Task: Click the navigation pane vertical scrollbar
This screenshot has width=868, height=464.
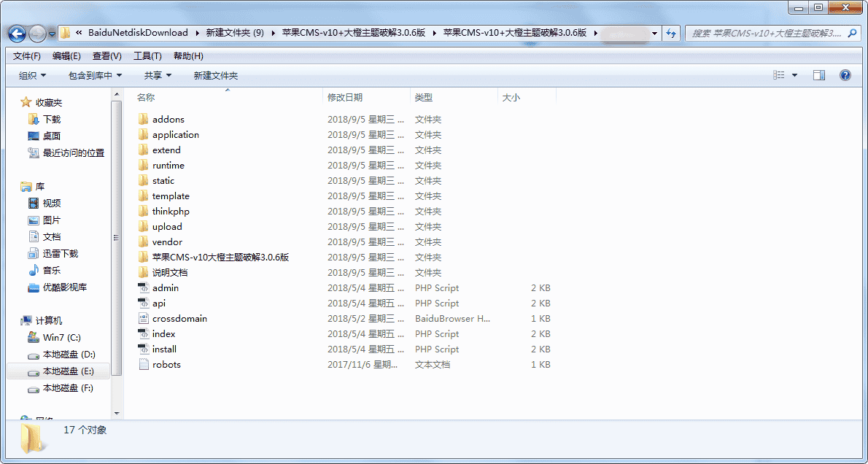Action: 117,238
